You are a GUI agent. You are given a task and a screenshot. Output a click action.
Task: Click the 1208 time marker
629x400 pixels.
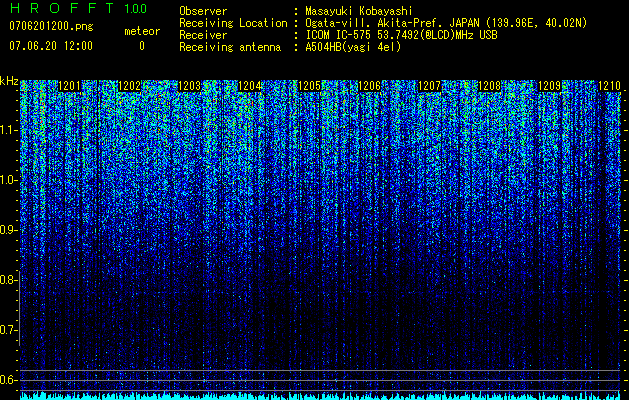click(489, 86)
